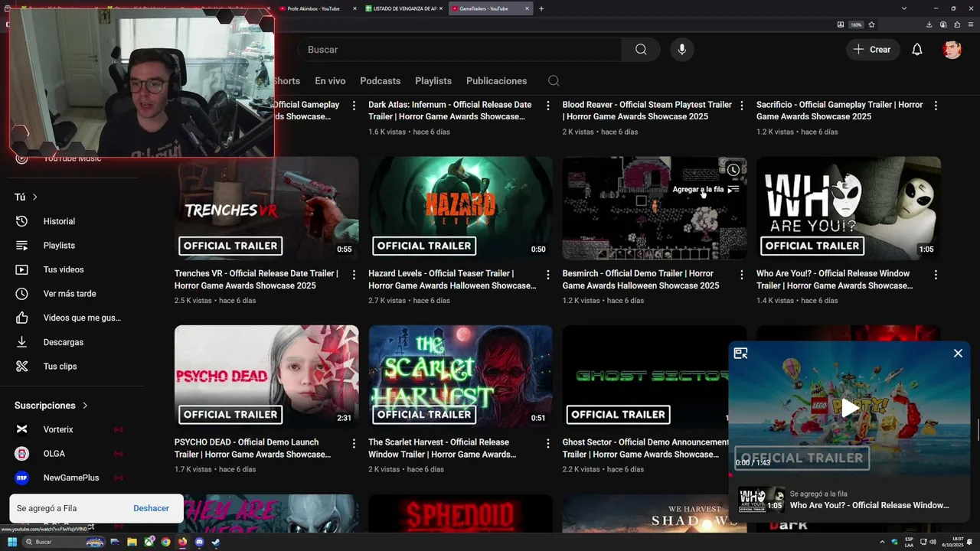Open Ghost Sector Official Demo Announcement title
Image resolution: width=980 pixels, height=551 pixels.
pyautogui.click(x=645, y=448)
